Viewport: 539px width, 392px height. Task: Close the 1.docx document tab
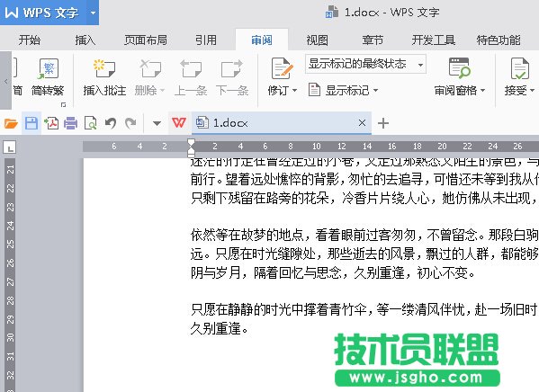coord(362,122)
